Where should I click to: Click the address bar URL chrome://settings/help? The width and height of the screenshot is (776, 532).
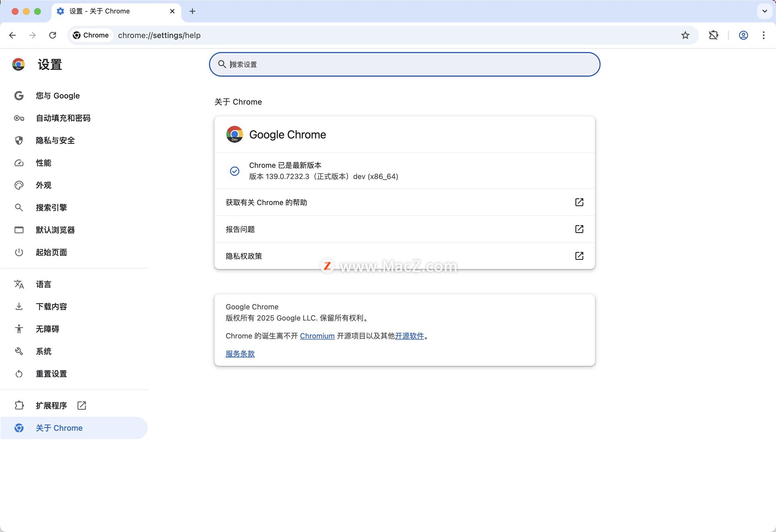(x=159, y=35)
